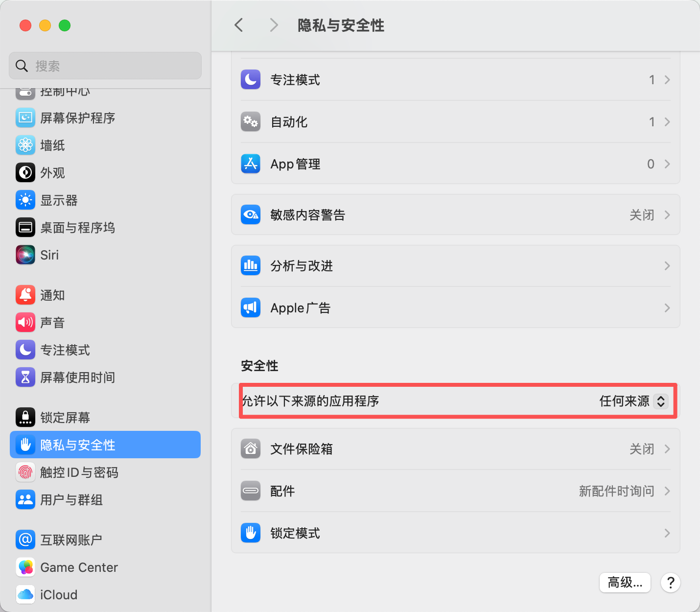The width and height of the screenshot is (700, 612).
Task: Click the 高级... button
Action: (625, 583)
